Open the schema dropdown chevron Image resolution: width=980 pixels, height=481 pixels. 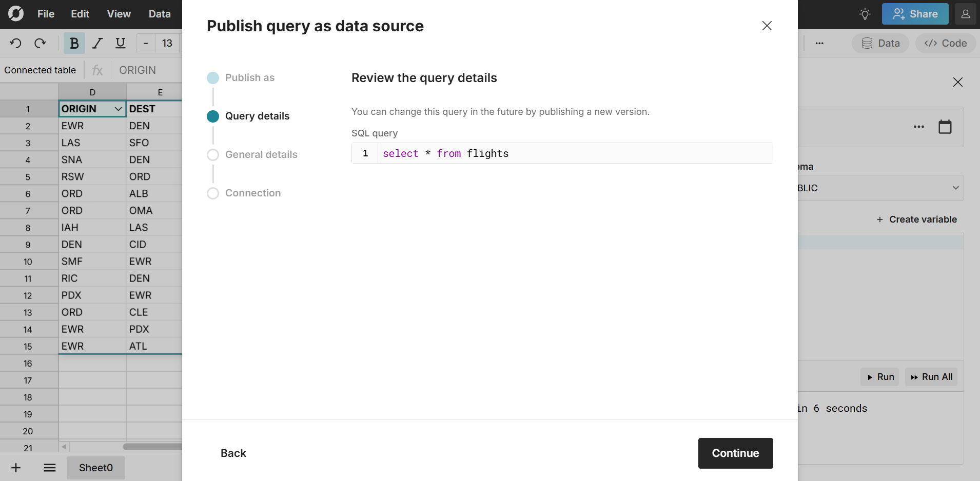955,188
